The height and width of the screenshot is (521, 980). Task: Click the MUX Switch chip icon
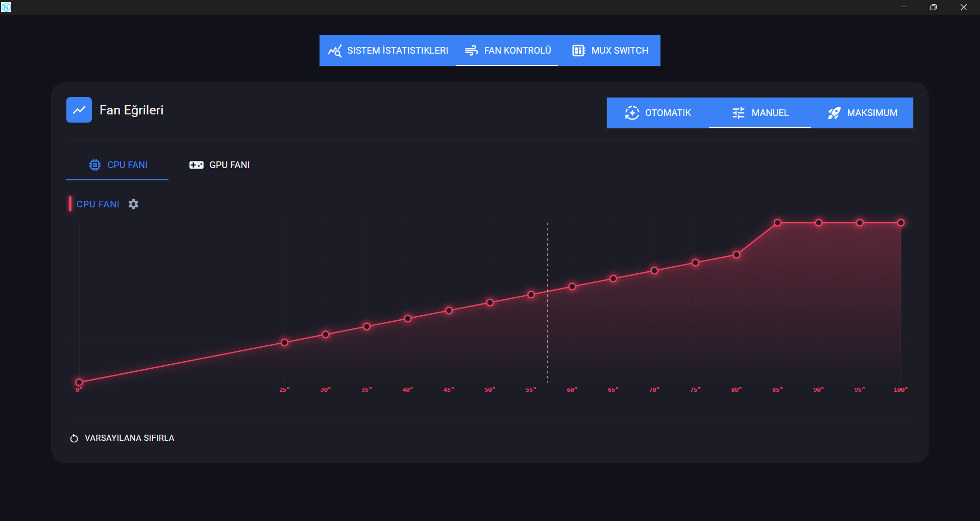(x=578, y=51)
